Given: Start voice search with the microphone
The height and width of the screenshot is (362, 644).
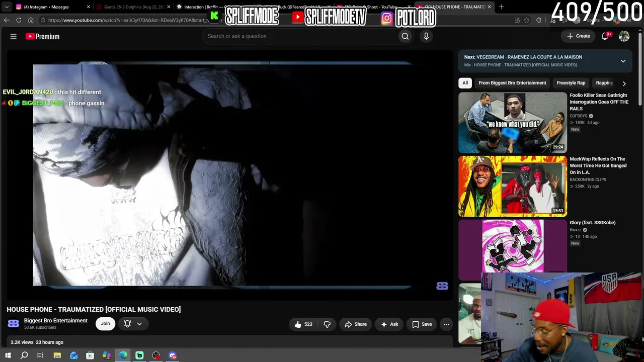Looking at the screenshot, I should coord(426,36).
